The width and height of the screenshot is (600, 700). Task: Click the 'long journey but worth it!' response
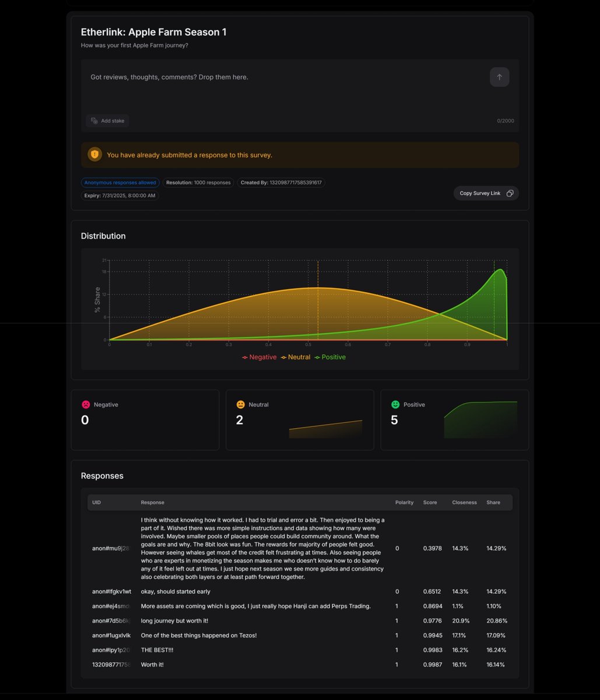pyautogui.click(x=174, y=621)
